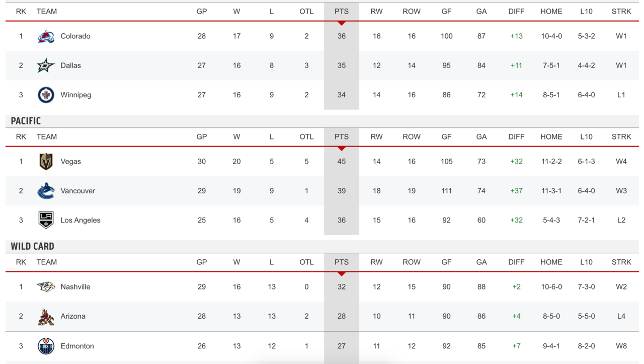The height and width of the screenshot is (364, 644).
Task: Sort top table by GF header
Action: coord(446,12)
